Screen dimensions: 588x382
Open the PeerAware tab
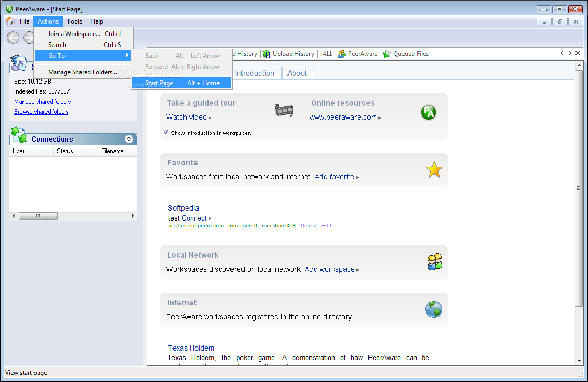point(358,54)
